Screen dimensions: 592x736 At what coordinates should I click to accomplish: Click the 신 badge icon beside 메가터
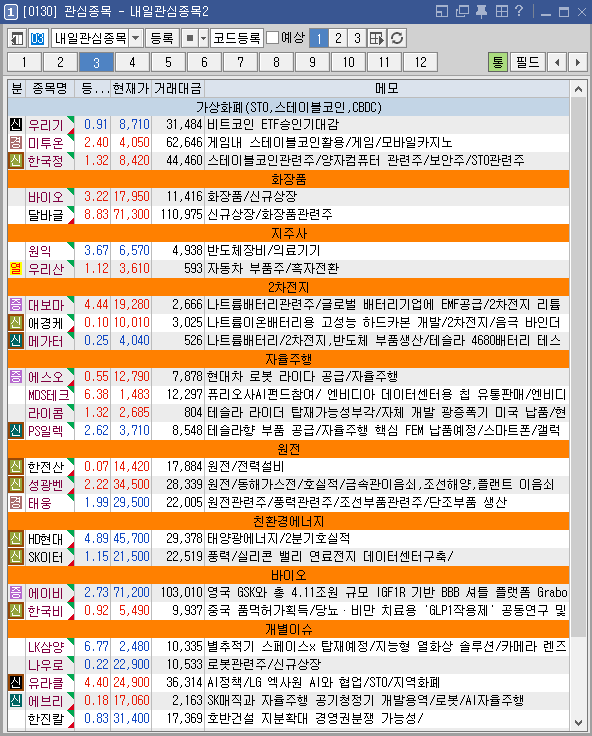coord(16,340)
